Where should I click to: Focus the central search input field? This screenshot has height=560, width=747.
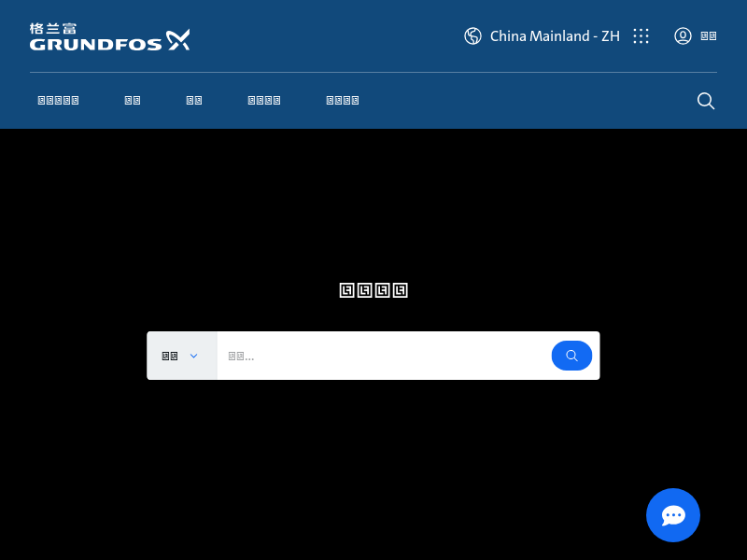click(384, 356)
